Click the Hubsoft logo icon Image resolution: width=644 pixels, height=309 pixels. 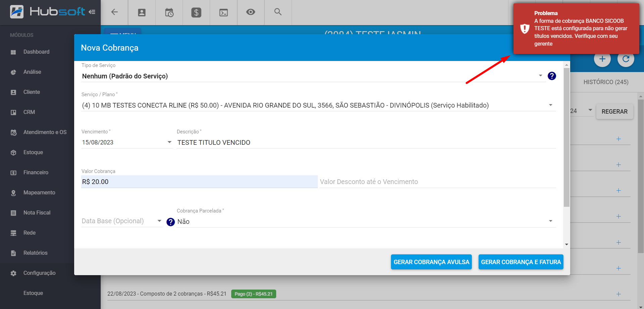pyautogui.click(x=17, y=12)
